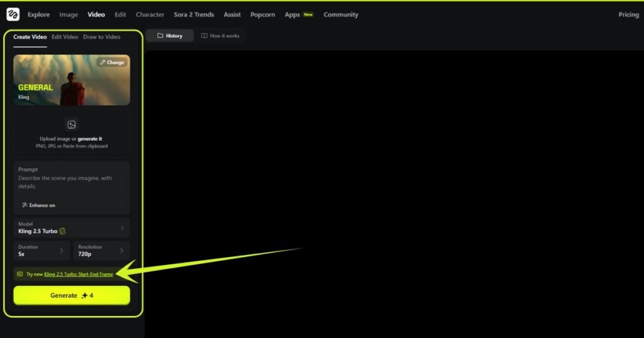Viewport: 644px width, 338px height.
Task: Click the 'generate it' link
Action: click(x=90, y=139)
